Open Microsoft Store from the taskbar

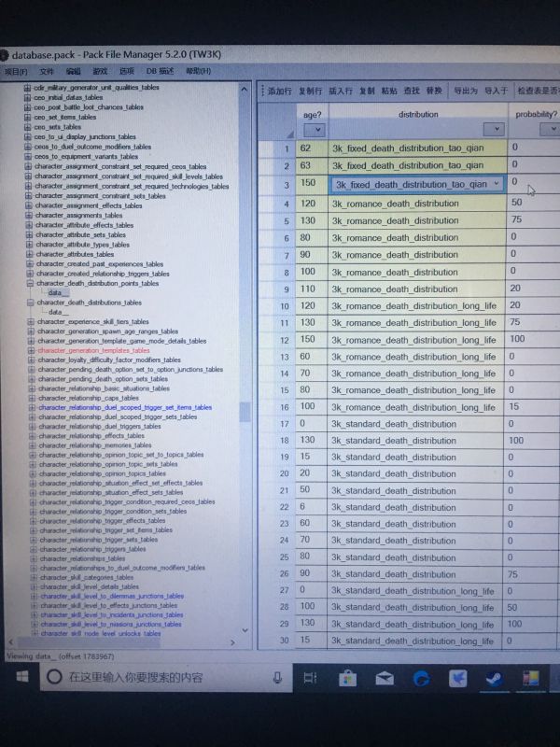(x=348, y=678)
